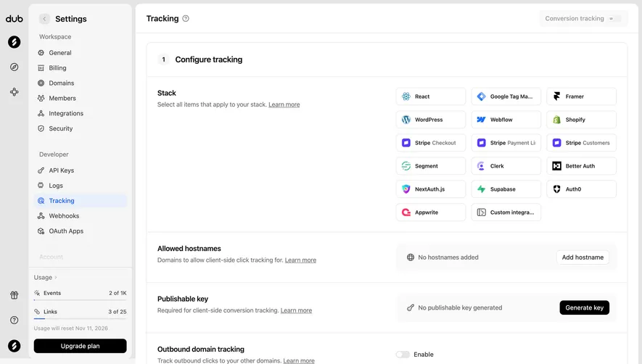Click the dub logo in the left rail
Viewport: 642px width, 364px height.
15,19
